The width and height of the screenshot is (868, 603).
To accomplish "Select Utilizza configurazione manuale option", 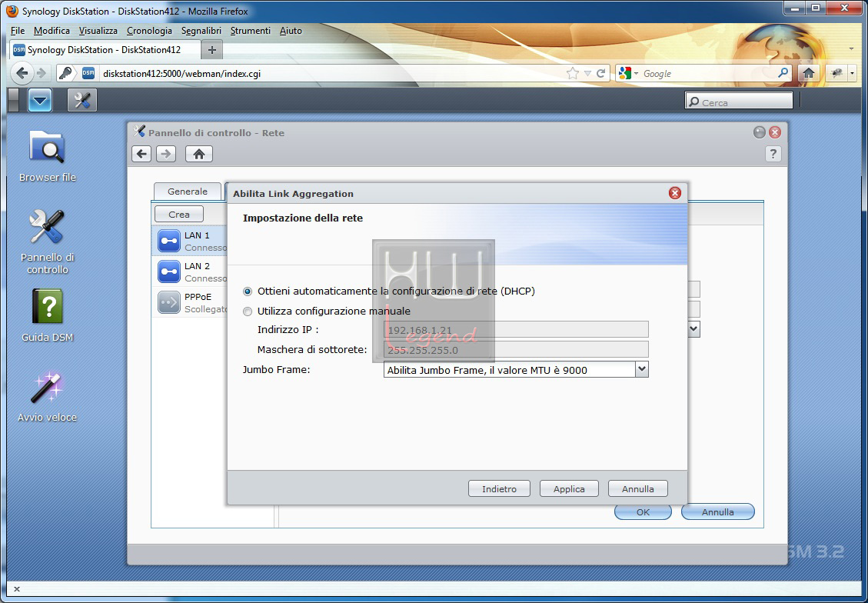I will [x=248, y=311].
